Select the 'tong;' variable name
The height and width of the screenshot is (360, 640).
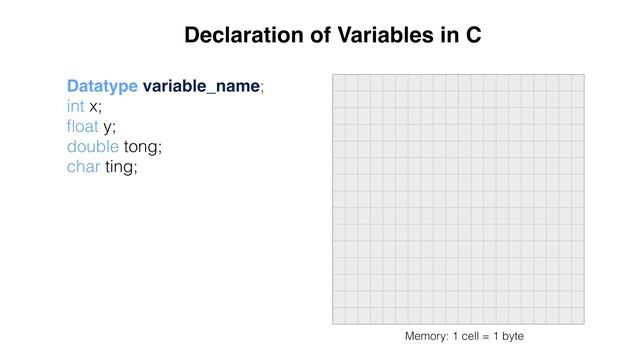(x=143, y=147)
